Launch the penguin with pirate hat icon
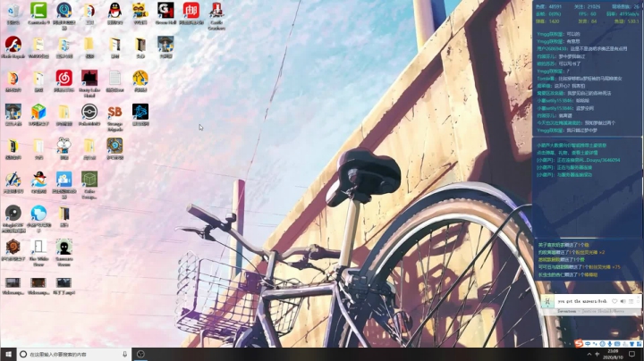The image size is (644, 361). point(38,180)
